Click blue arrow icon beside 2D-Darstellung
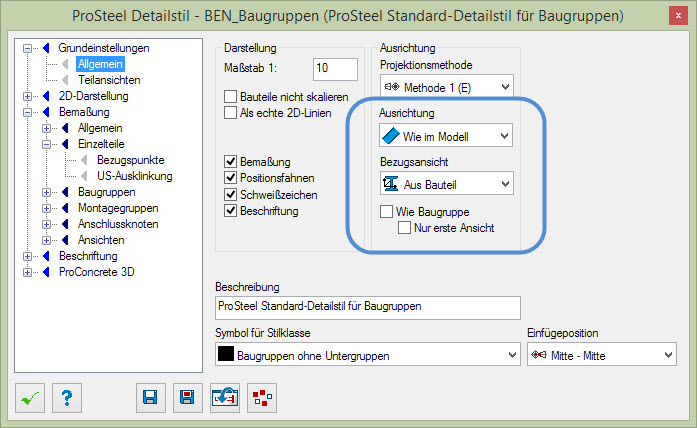The image size is (697, 428). point(46,96)
